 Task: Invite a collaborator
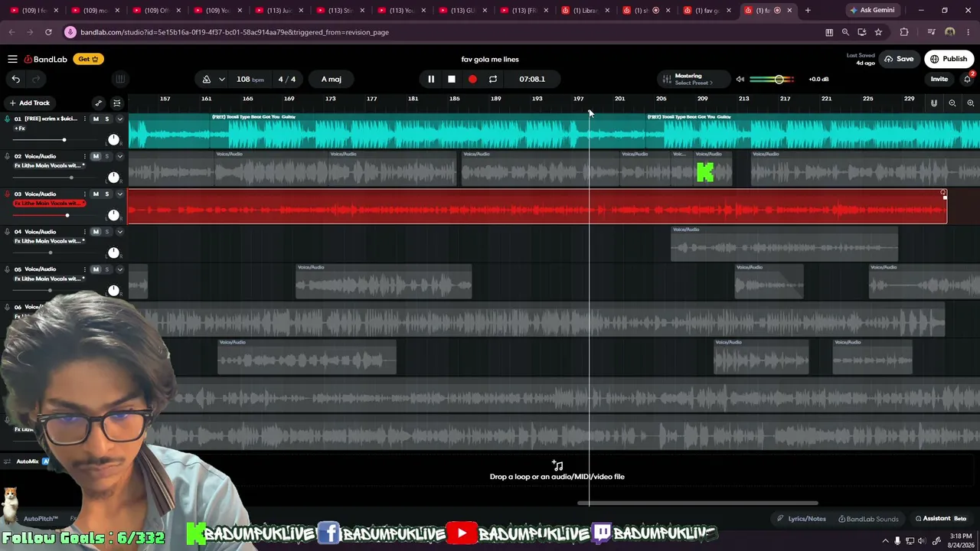coord(939,79)
